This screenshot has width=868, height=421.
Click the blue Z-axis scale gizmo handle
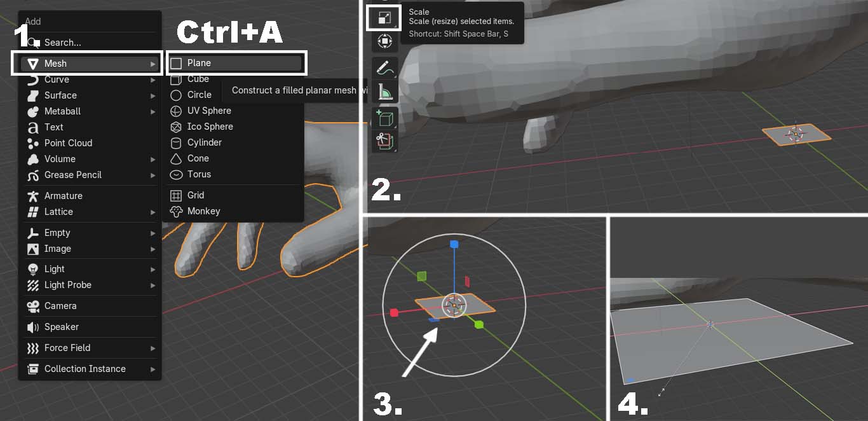454,244
